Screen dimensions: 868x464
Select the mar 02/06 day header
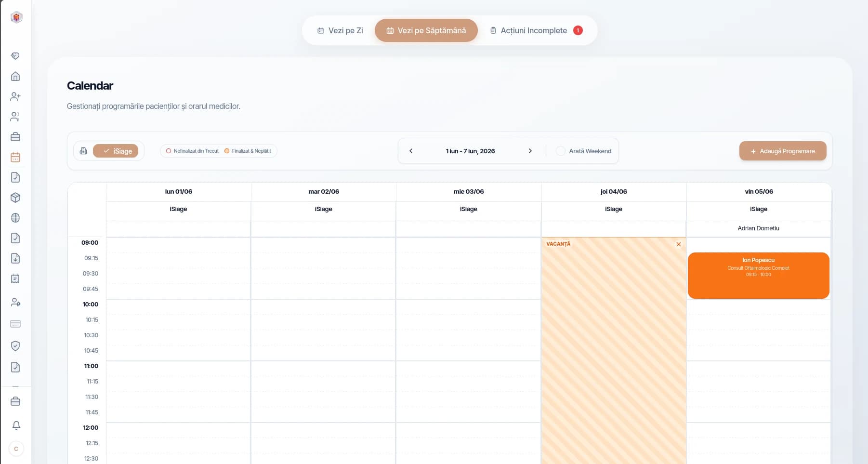(x=324, y=192)
